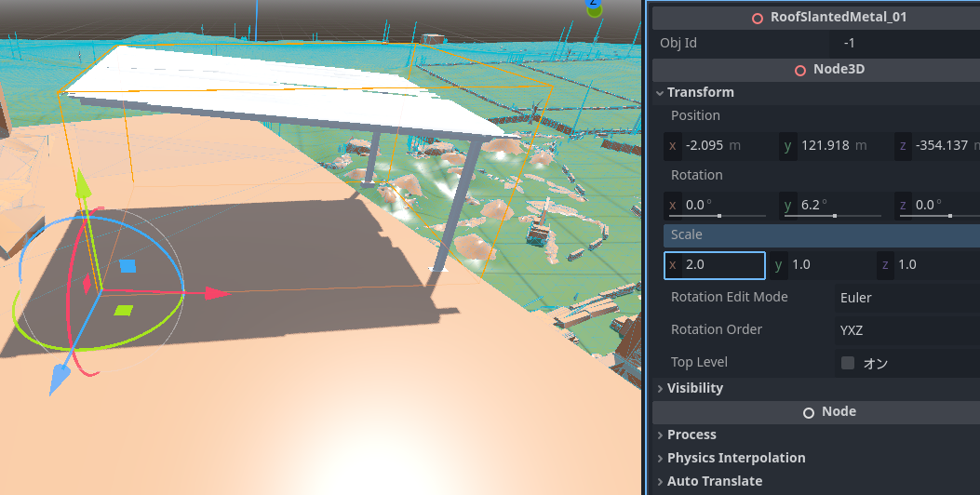Click the RoofSlantedMetal_01 node icon
Viewport: 980px width, 495px height.
point(758,17)
